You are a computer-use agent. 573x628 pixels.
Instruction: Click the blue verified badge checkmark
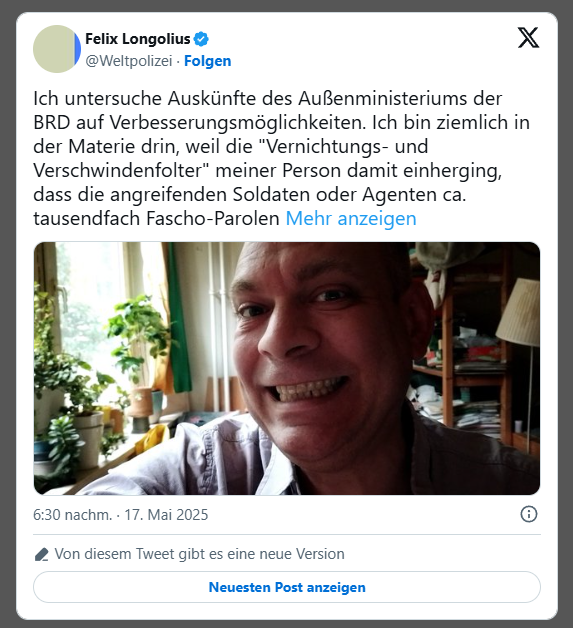click(x=201, y=39)
